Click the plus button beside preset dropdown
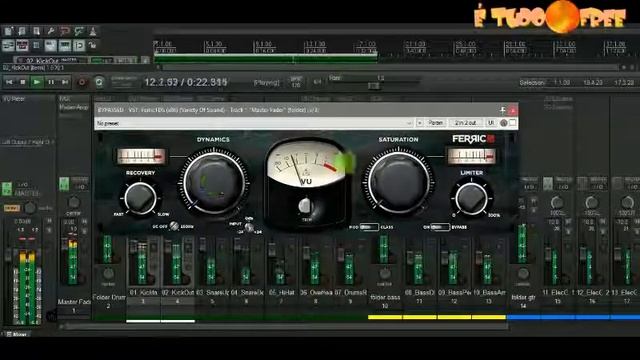 tap(420, 123)
